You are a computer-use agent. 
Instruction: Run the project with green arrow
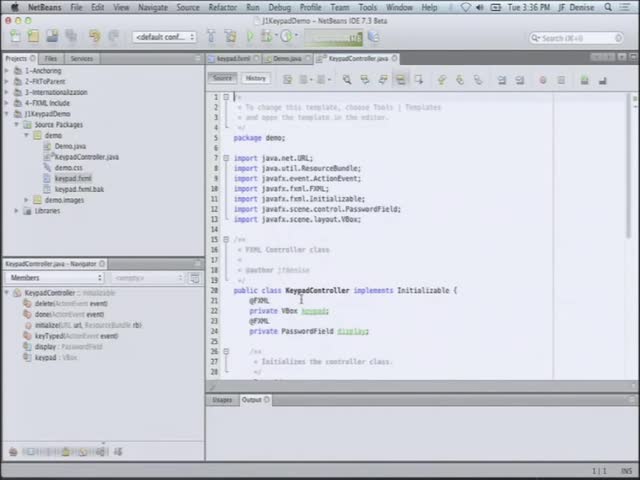tap(250, 37)
